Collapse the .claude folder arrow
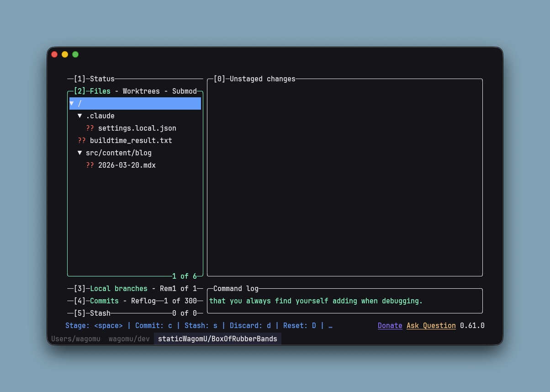 coord(80,116)
